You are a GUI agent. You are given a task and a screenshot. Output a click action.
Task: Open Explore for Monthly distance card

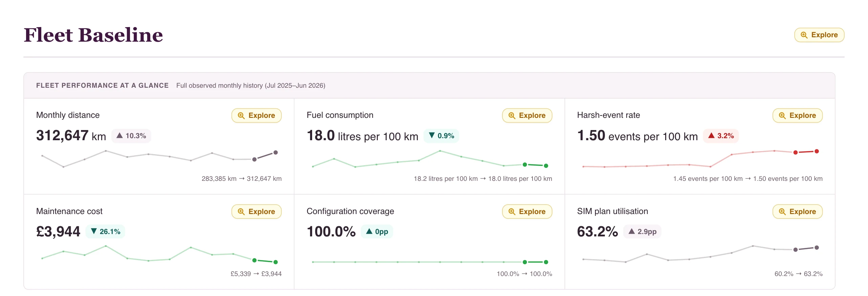click(x=256, y=115)
